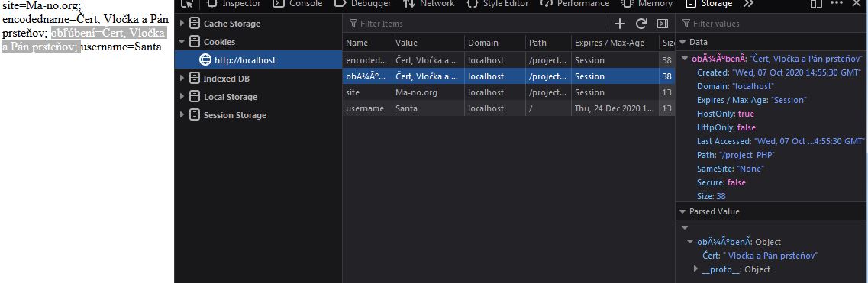Focus the Filter values input field
The width and height of the screenshot is (868, 283).
(x=772, y=24)
